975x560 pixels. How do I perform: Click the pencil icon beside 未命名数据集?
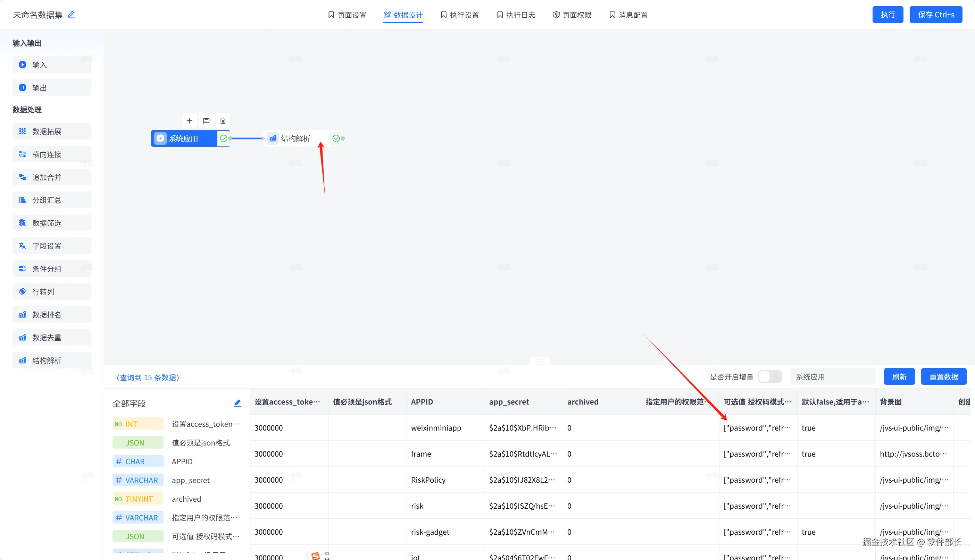coord(71,15)
